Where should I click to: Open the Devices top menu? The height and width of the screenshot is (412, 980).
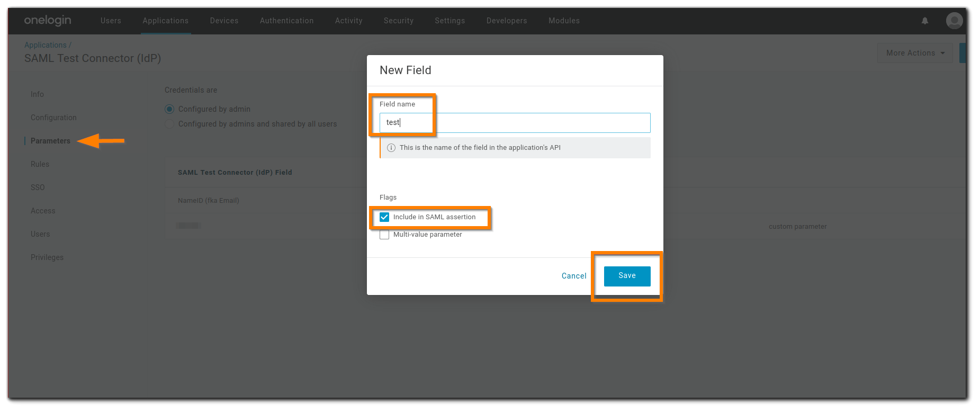pos(224,21)
